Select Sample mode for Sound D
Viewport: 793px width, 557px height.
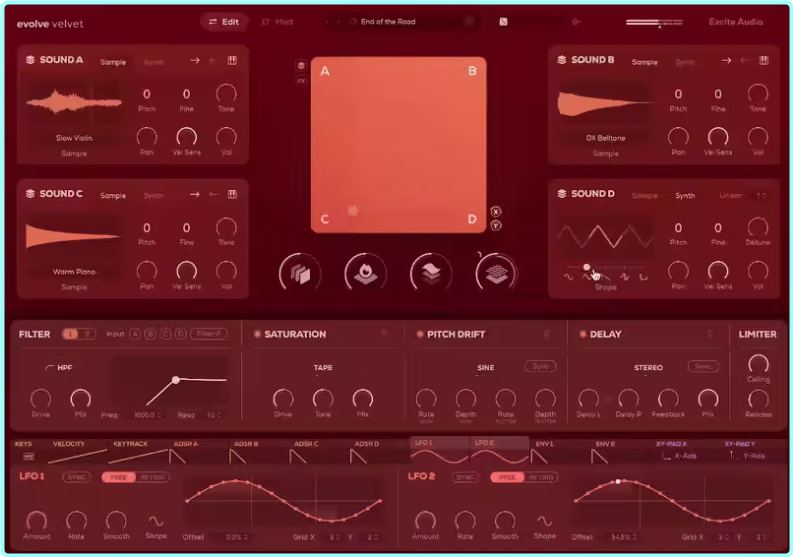tap(644, 196)
